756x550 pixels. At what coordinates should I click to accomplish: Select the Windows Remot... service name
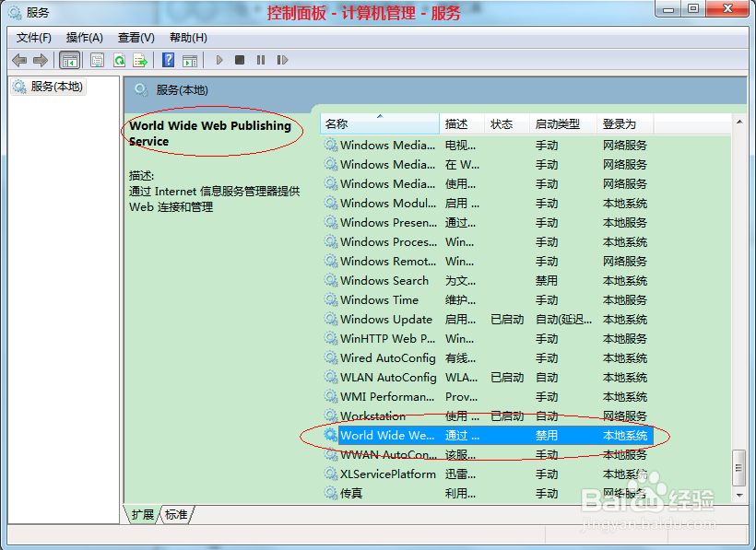[x=388, y=261]
